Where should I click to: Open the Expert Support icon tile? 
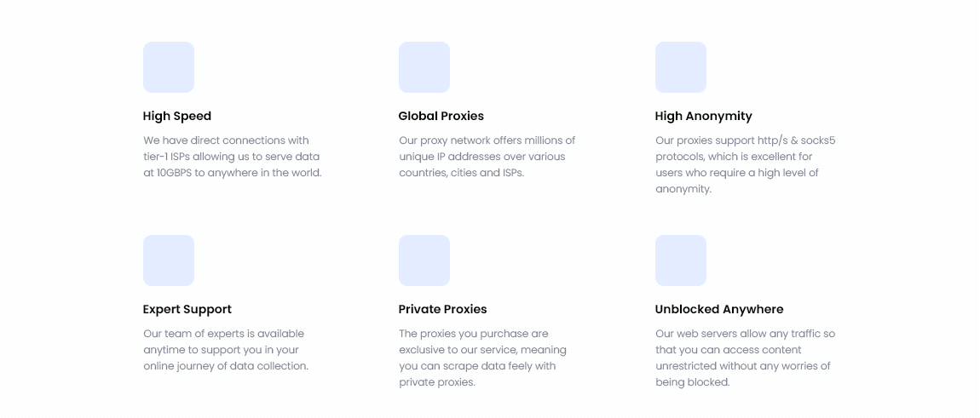click(169, 261)
